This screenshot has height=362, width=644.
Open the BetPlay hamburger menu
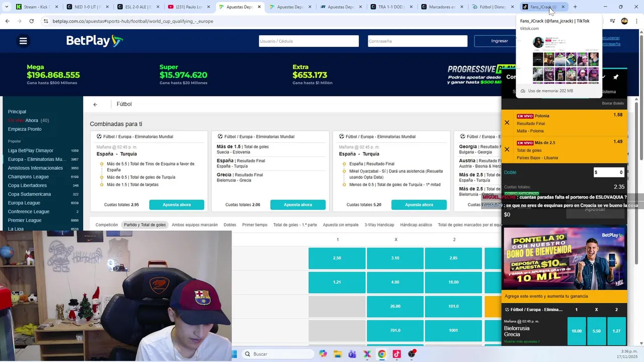tap(23, 41)
